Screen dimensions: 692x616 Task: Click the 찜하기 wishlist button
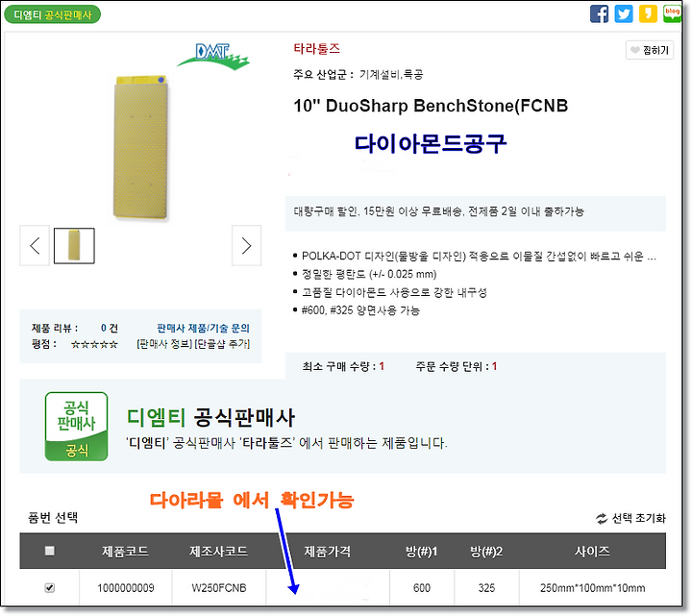[649, 50]
